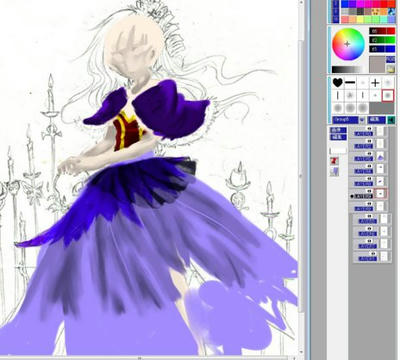Select the heart-shaped brush tip
The image size is (400, 360).
click(338, 82)
